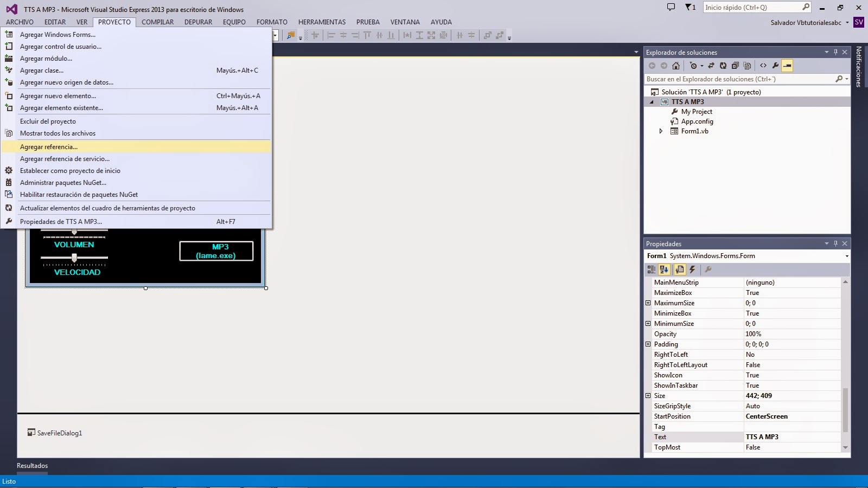Open the Form1 selector dropdown in Properties
Viewport: 868px width, 488px height.
(x=846, y=255)
